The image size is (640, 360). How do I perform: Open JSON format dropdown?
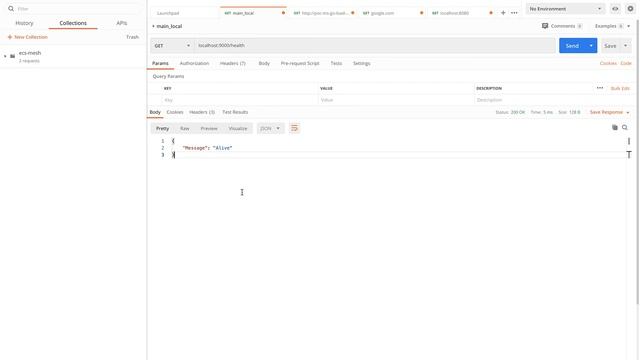tap(270, 129)
